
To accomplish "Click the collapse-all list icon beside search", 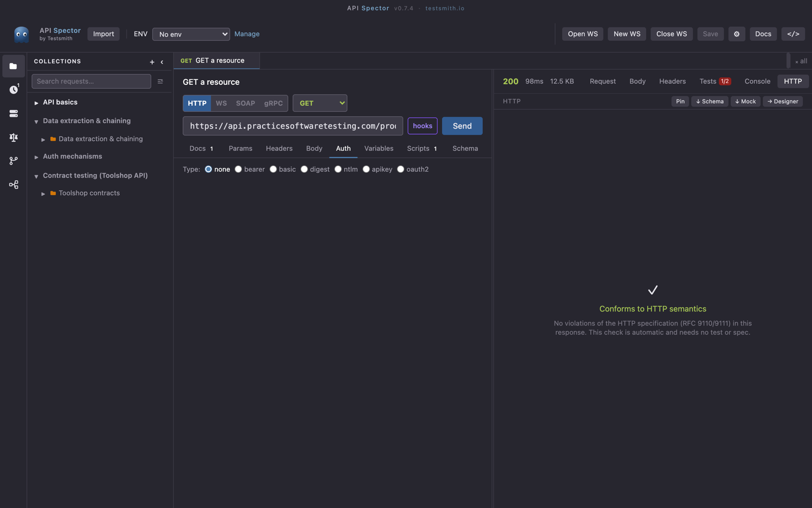I will pyautogui.click(x=160, y=81).
